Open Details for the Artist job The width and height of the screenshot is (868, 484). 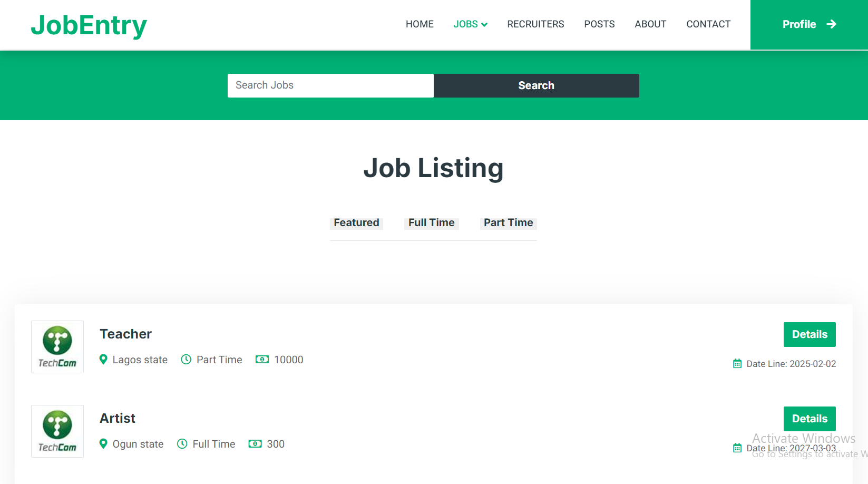tap(810, 419)
